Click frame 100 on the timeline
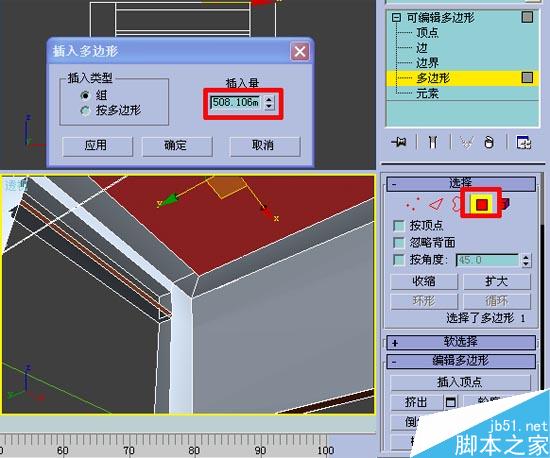 click(x=326, y=450)
